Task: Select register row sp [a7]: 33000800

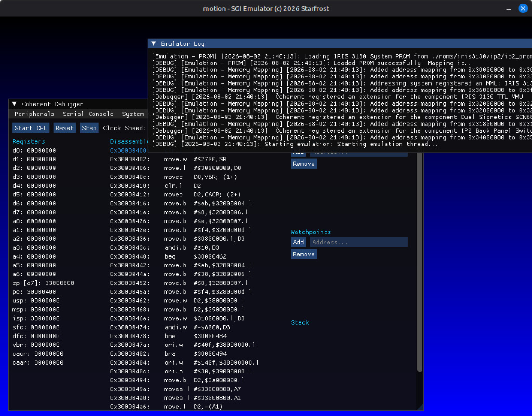Action: point(43,283)
